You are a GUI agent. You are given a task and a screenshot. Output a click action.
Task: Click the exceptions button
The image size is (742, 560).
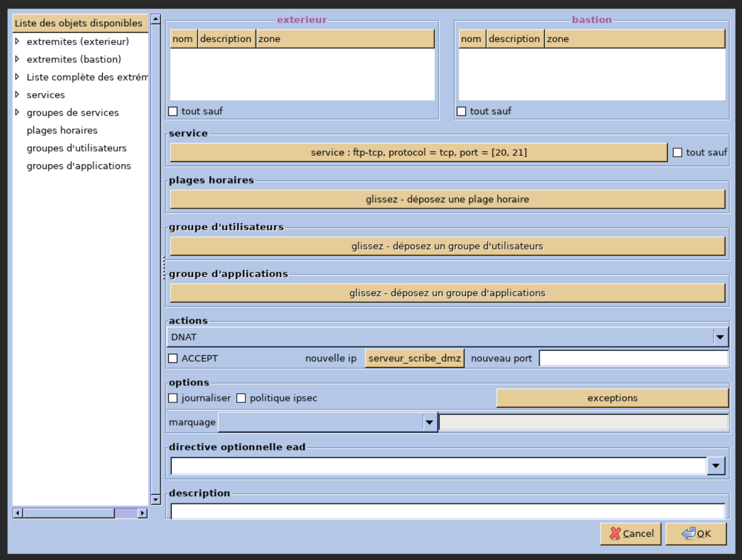(612, 398)
